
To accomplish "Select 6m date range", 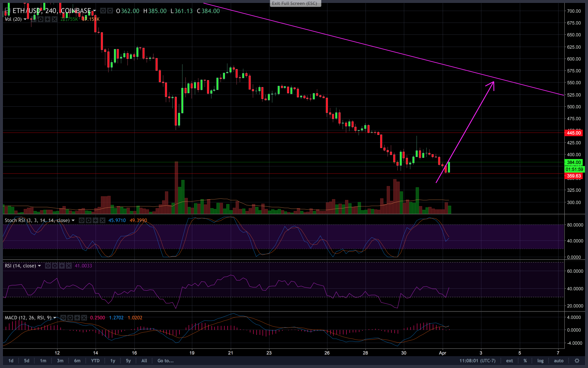I will [77, 361].
